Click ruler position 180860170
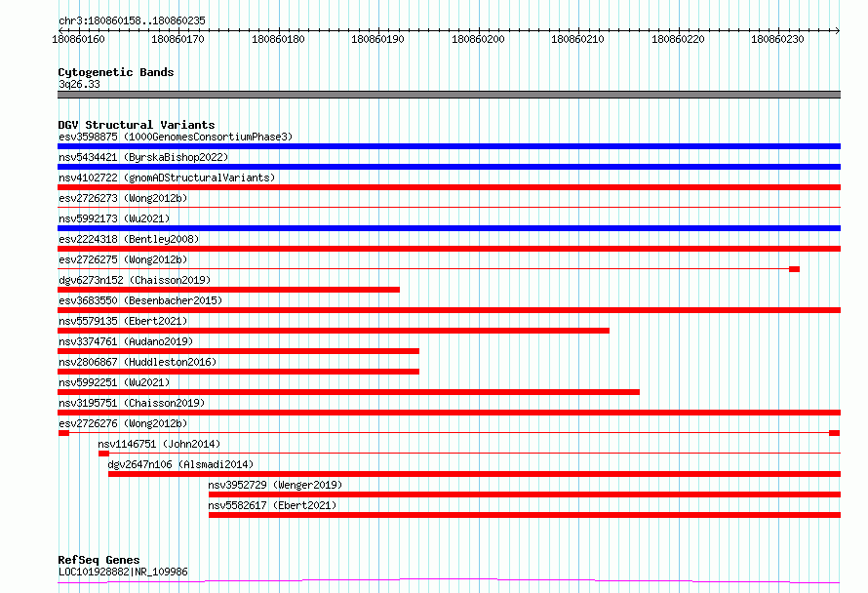Screen dimensions: 868x593 [178, 39]
